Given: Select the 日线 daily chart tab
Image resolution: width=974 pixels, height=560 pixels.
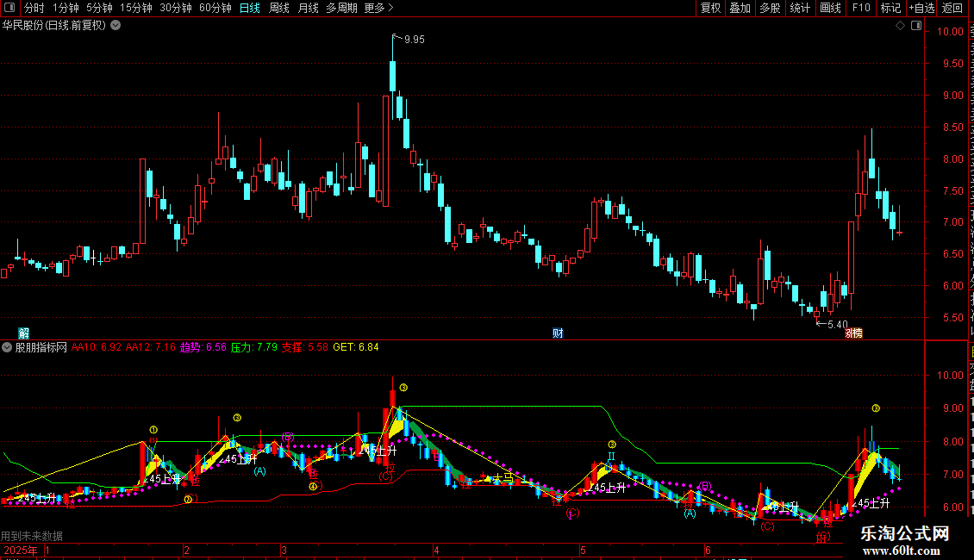Looking at the screenshot, I should (250, 8).
